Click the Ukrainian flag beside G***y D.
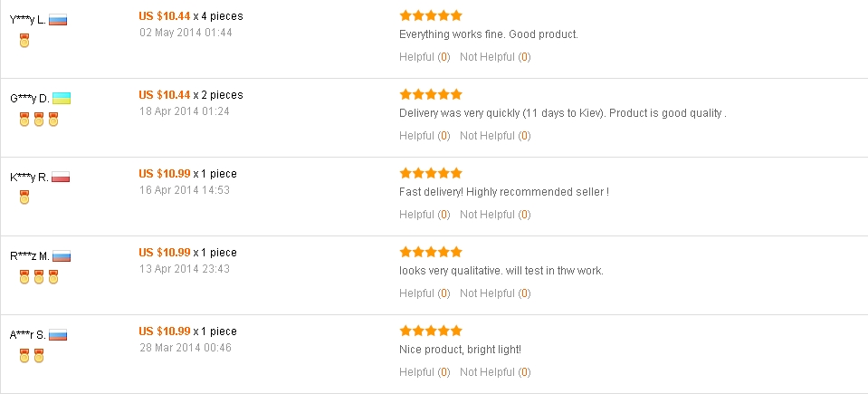This screenshot has width=868, height=394. (62, 98)
